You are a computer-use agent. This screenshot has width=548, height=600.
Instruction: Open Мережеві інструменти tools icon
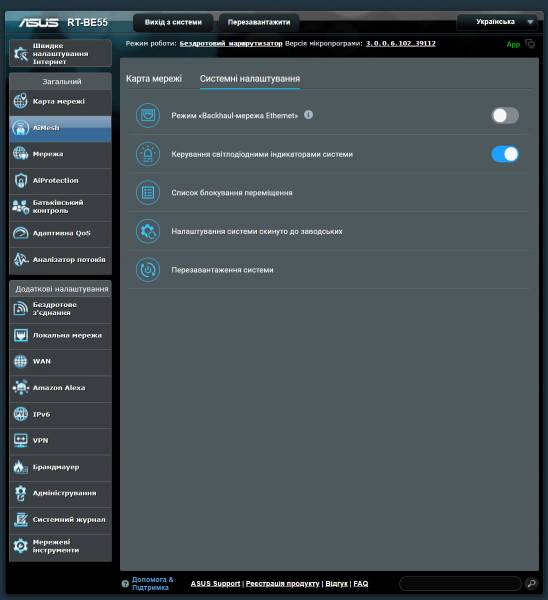click(x=21, y=546)
